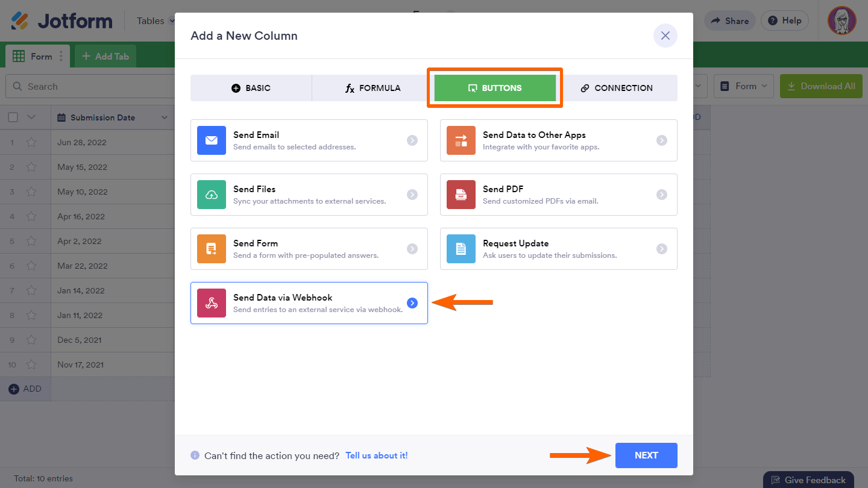Click the Send Form orange icon

coord(211,249)
